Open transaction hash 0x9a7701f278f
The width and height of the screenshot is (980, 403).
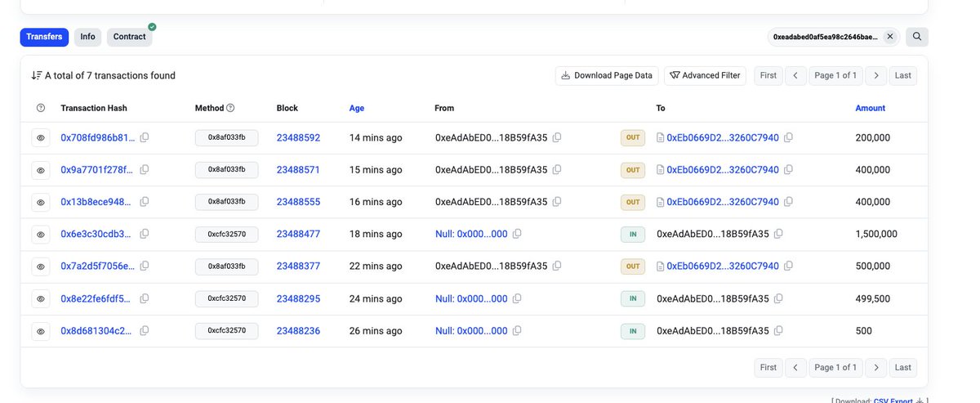[98, 170]
